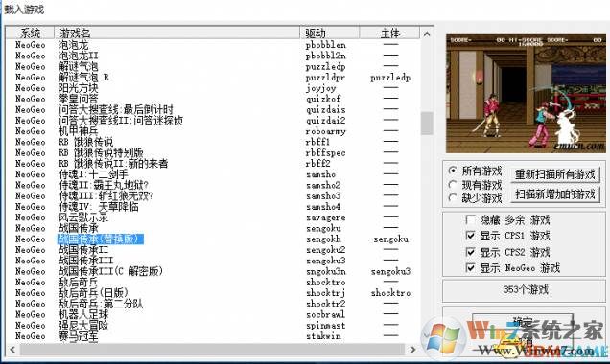Sort list by 游戏名 column header
This screenshot has width=610, height=364.
click(x=177, y=33)
